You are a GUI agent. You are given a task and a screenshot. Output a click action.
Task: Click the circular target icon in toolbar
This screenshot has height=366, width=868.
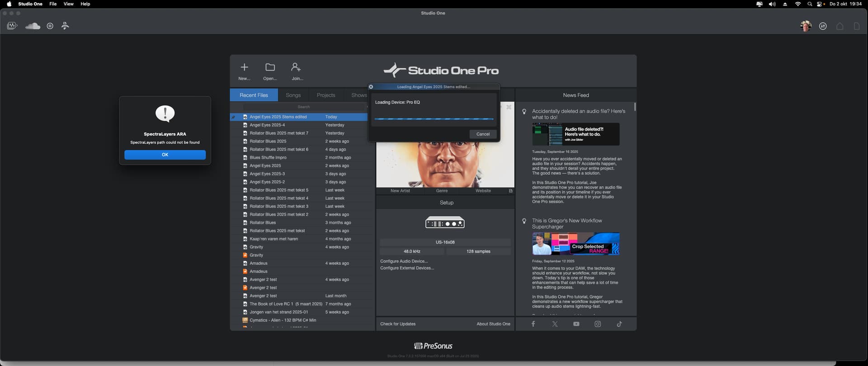tap(50, 26)
